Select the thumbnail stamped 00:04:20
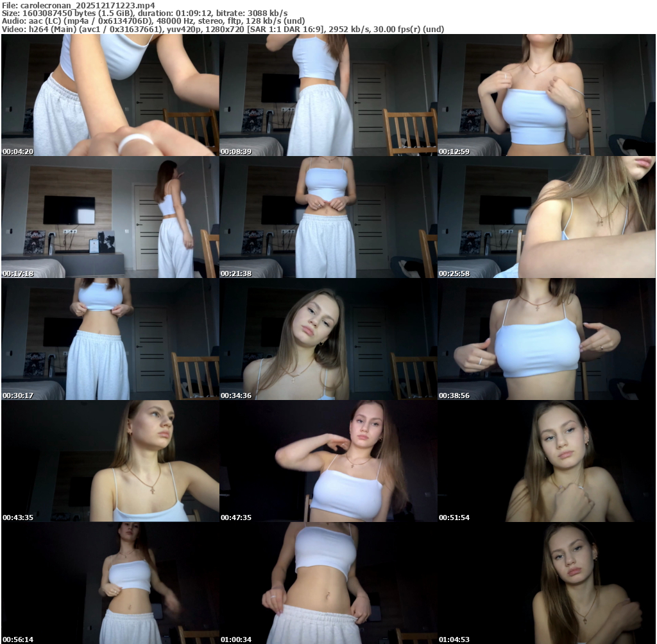 click(x=110, y=95)
